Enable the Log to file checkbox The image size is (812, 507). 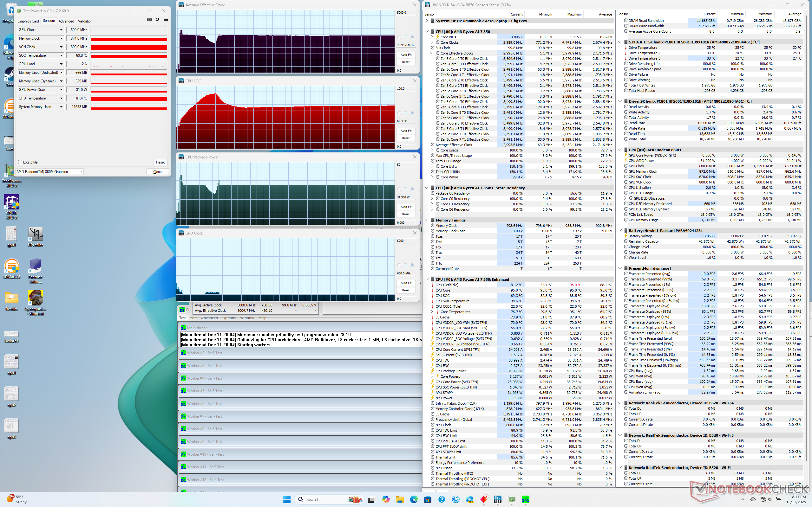coord(20,162)
